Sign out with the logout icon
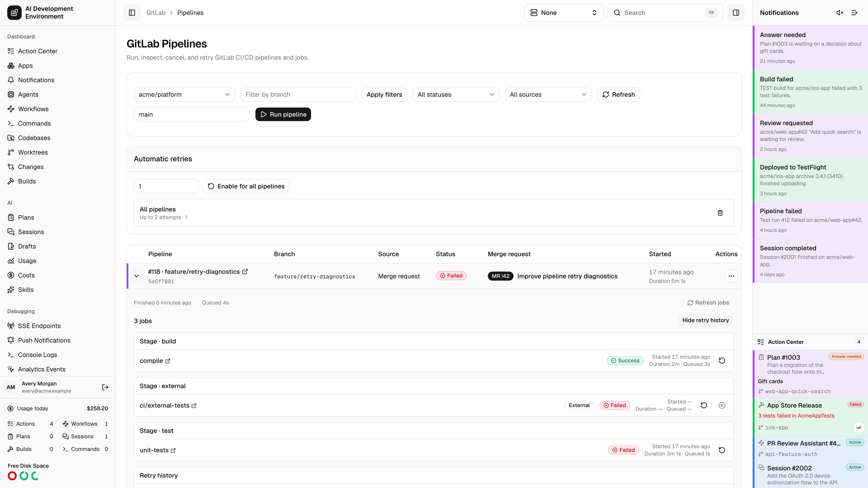 pyautogui.click(x=105, y=387)
